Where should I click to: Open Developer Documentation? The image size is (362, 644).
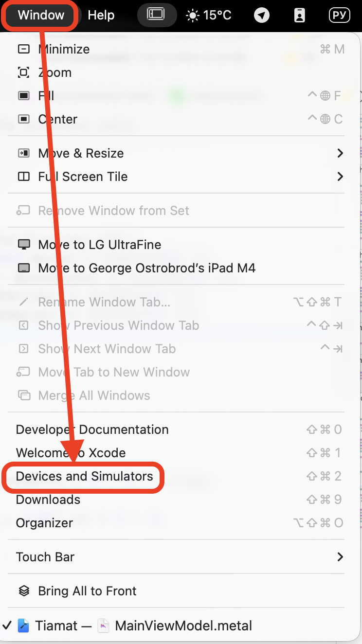(x=92, y=429)
